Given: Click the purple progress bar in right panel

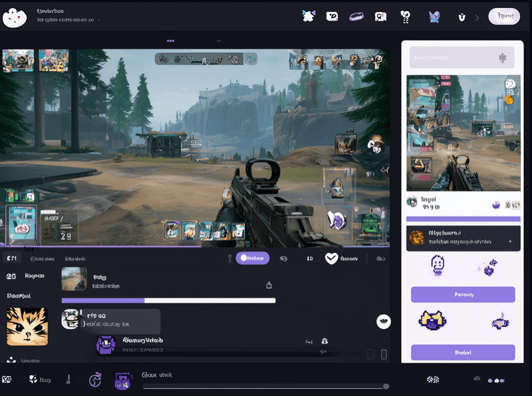Looking at the screenshot, I should click(x=464, y=219).
